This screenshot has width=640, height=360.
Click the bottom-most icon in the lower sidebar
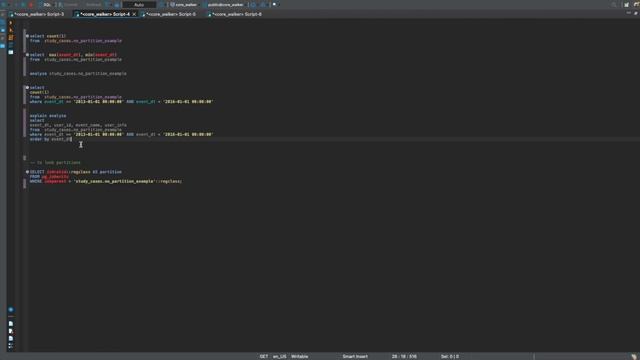[x=11, y=346]
